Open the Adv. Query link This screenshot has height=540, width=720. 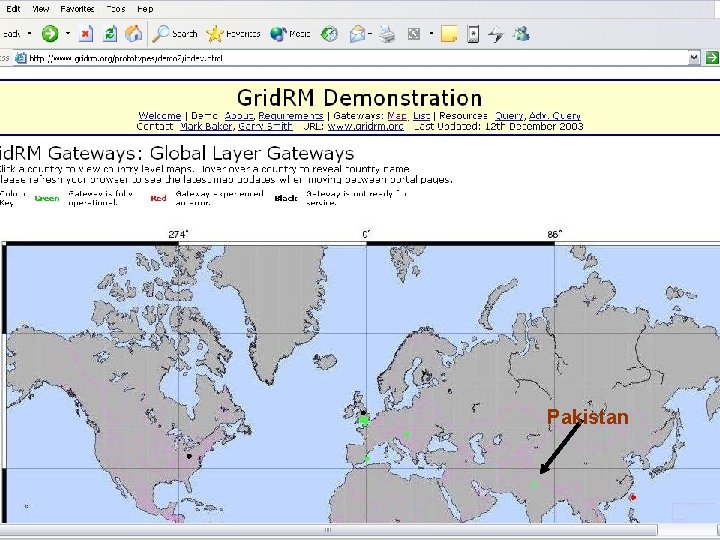(x=555, y=116)
